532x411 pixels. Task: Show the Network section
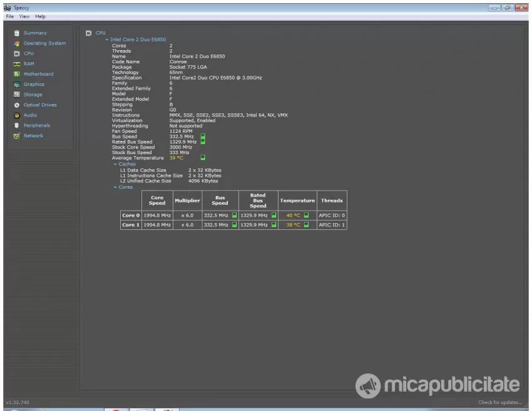click(x=33, y=135)
